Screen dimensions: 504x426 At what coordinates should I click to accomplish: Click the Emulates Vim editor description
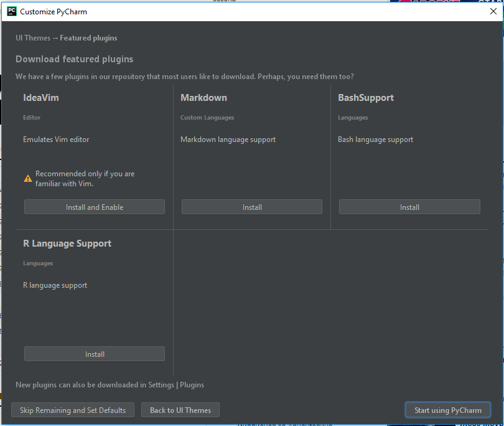click(x=56, y=140)
